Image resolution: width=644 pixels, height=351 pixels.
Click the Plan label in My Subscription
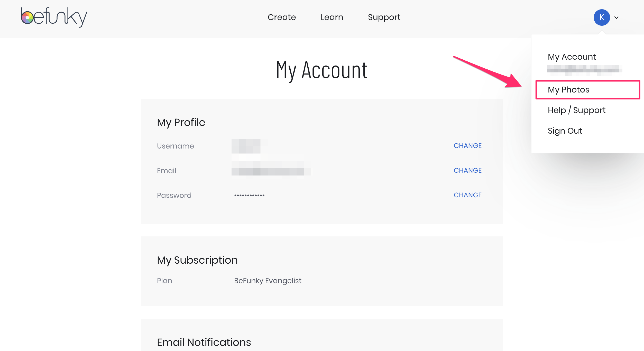click(164, 281)
